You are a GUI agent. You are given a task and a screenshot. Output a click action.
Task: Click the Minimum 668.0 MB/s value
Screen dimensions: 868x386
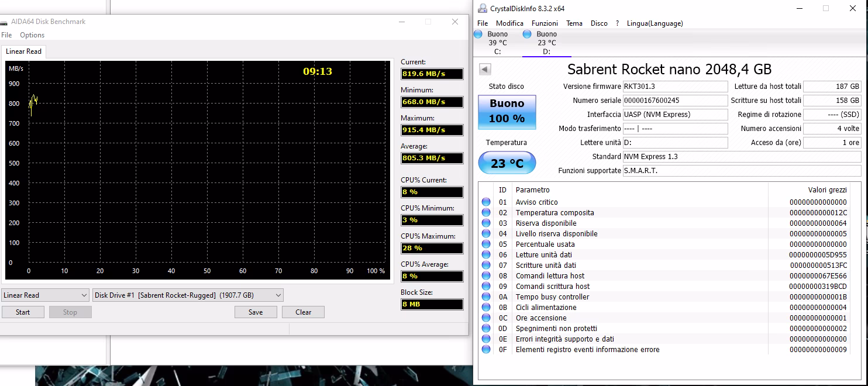(x=432, y=102)
